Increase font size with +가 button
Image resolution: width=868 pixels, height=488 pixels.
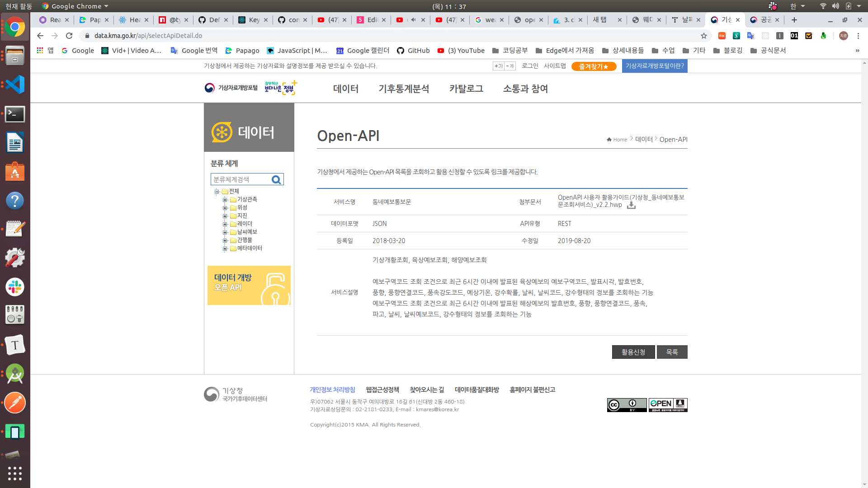[499, 66]
